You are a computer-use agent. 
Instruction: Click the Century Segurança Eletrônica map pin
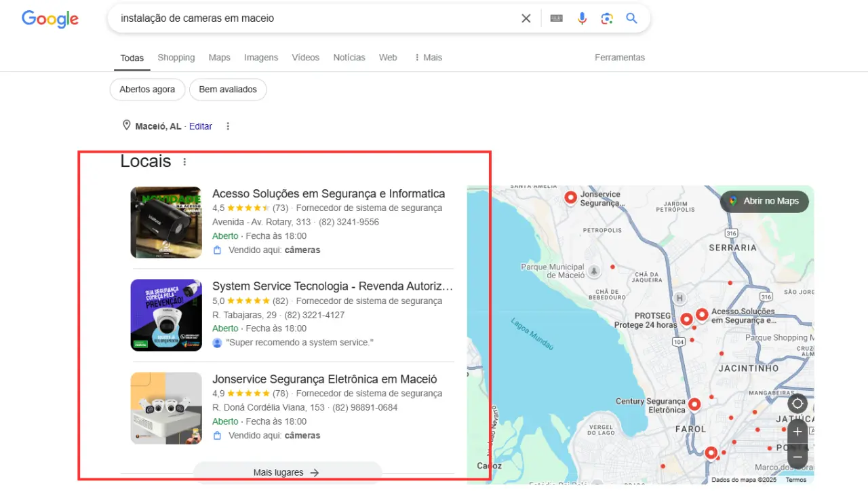(x=694, y=404)
